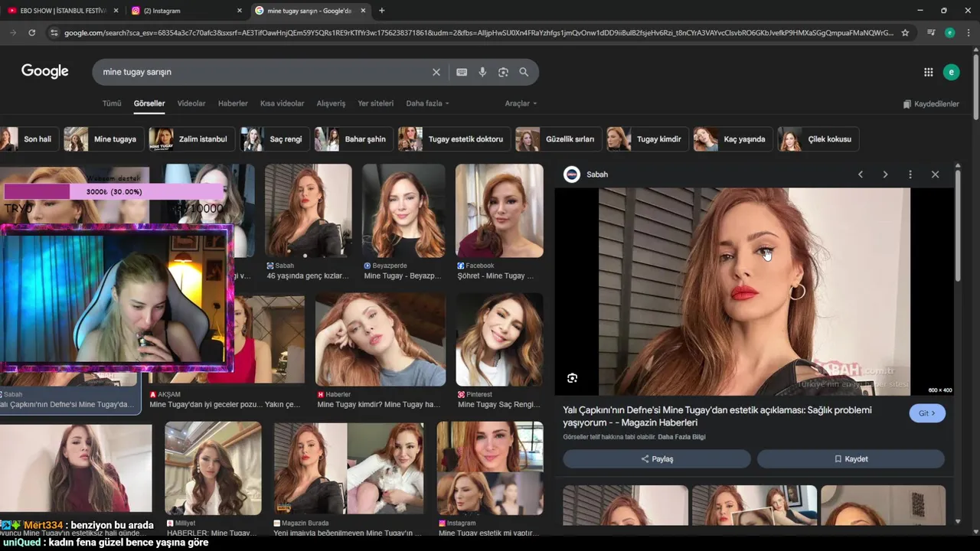980x551 pixels.
Task: Filter by Kaç yaşında chip
Action: coord(733,139)
